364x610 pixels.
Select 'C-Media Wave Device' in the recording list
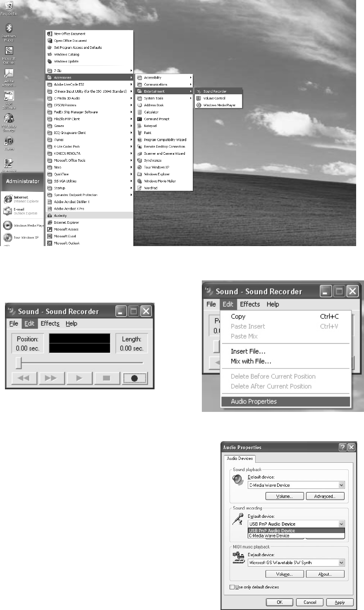[x=296, y=536]
